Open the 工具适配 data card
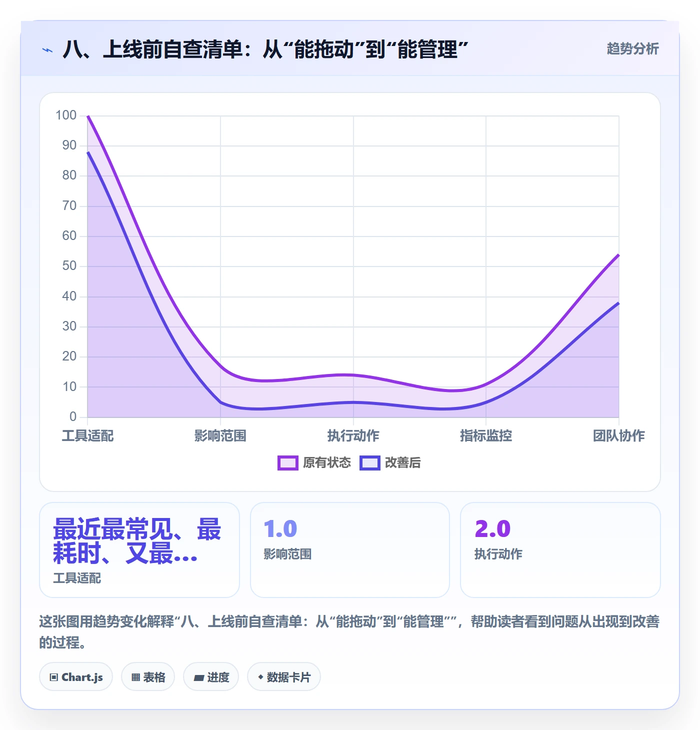Viewport: 700px width, 730px height. click(139, 550)
